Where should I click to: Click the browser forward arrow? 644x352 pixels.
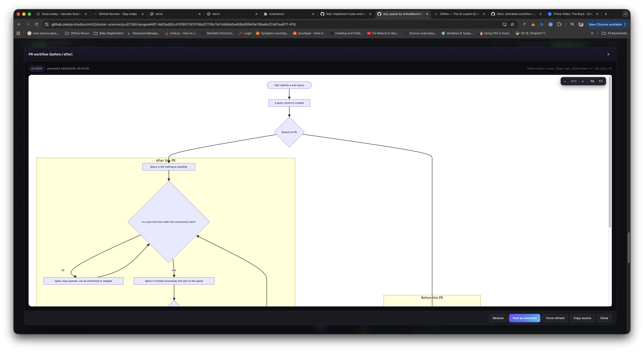[x=28, y=24]
